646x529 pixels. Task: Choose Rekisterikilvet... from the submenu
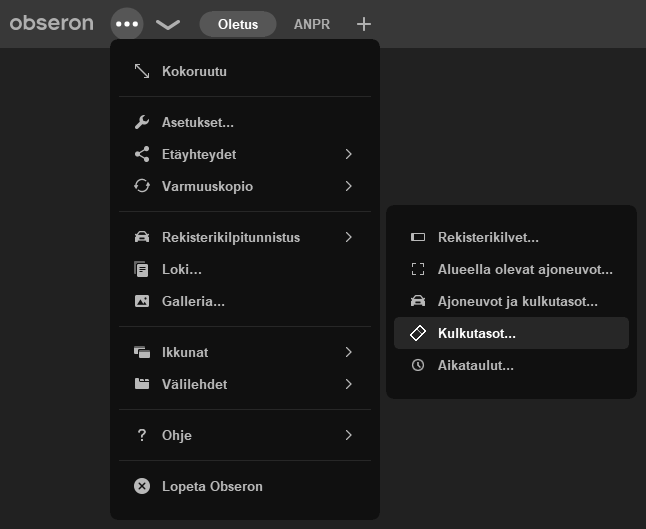click(511, 237)
